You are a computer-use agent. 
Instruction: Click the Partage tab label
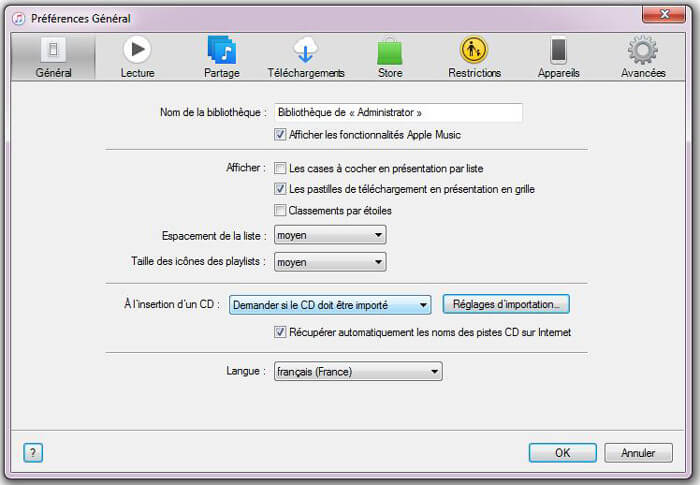pyautogui.click(x=222, y=73)
